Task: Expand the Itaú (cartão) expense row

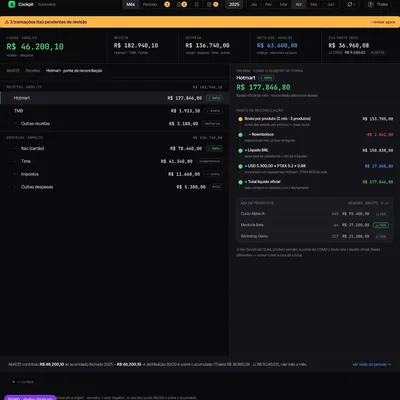Action: (x=114, y=148)
